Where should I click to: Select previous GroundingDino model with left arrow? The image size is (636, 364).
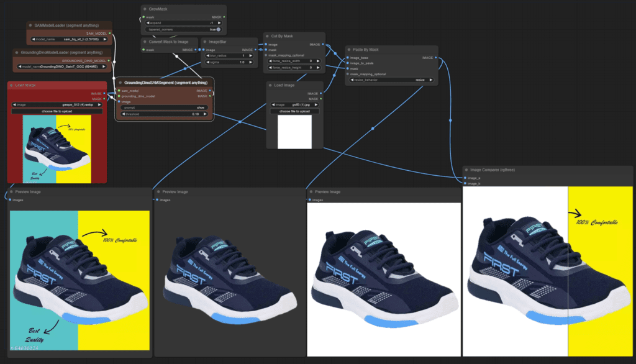point(20,66)
